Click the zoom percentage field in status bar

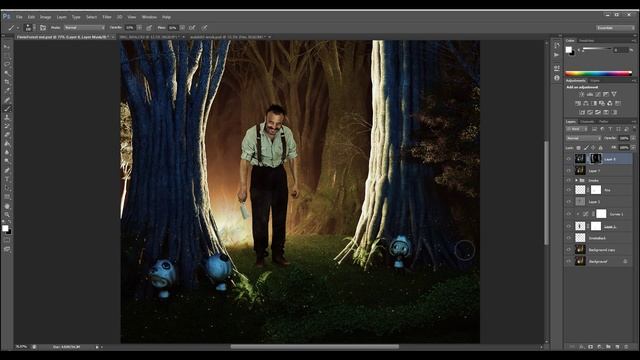pyautogui.click(x=21, y=347)
